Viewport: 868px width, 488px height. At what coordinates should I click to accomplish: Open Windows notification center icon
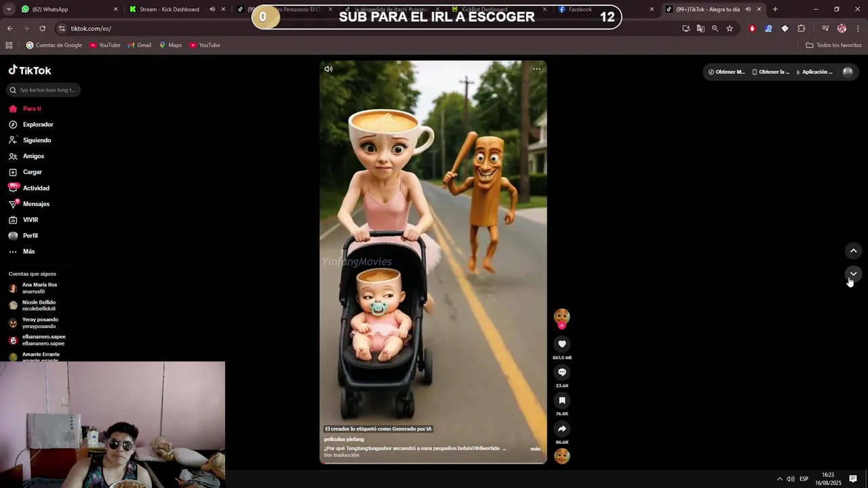tap(853, 479)
